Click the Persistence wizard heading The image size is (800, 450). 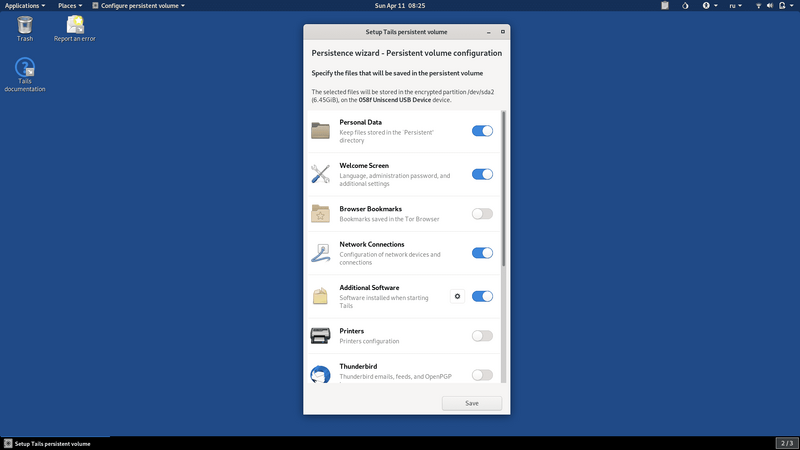point(407,53)
